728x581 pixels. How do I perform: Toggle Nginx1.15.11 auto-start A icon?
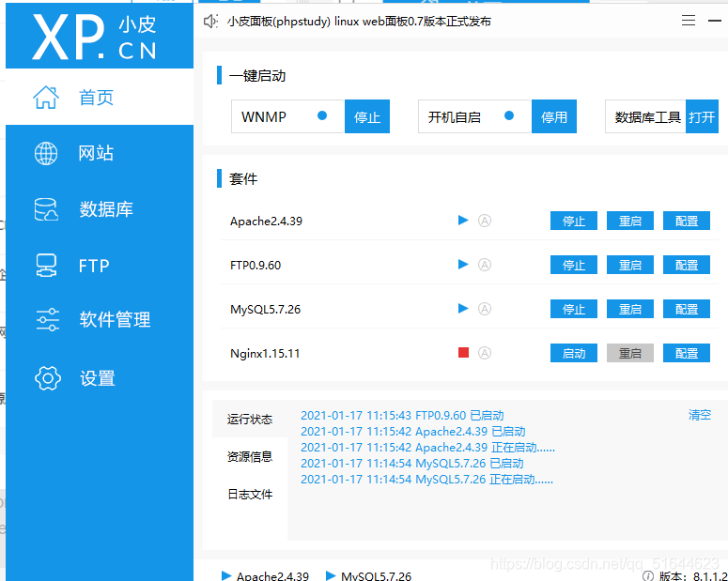click(x=485, y=353)
